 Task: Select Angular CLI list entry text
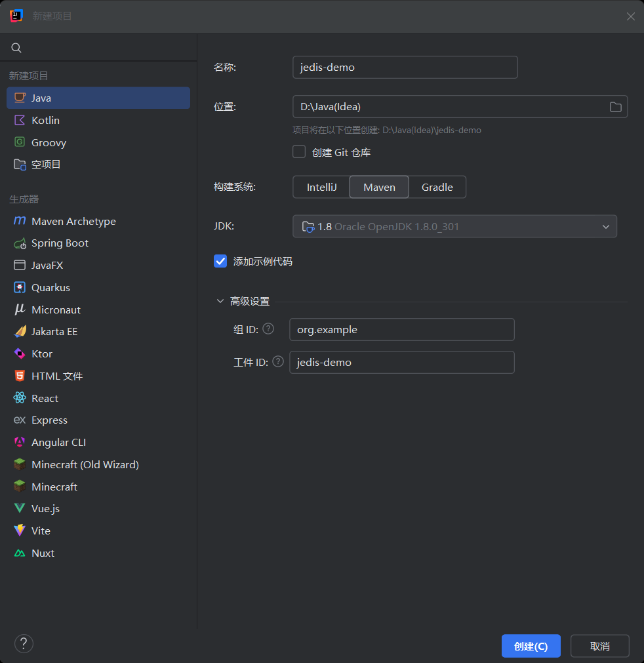tap(59, 442)
